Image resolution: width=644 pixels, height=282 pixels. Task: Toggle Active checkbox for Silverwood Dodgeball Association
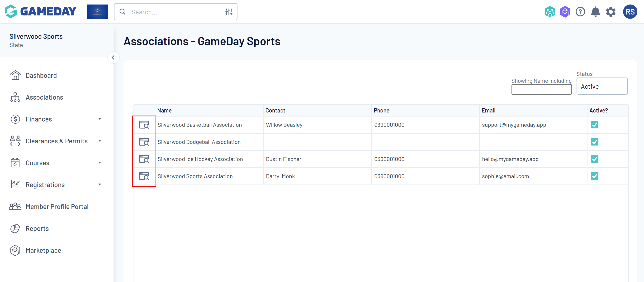594,142
